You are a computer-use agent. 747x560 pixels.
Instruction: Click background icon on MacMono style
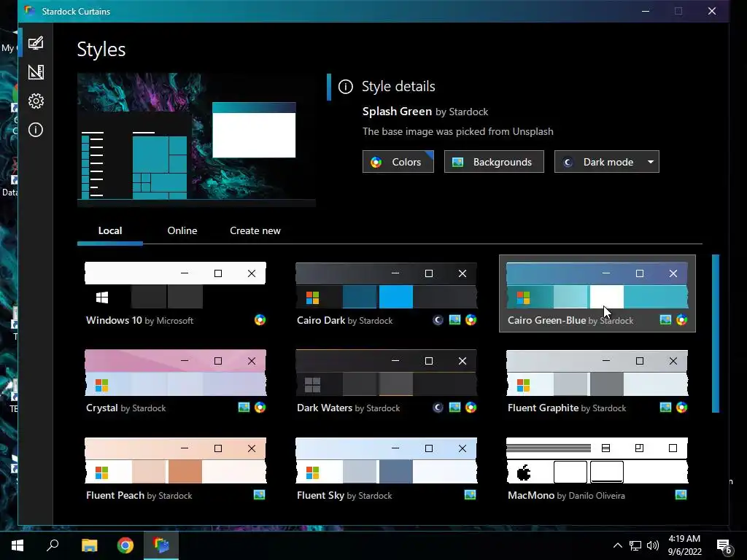(x=681, y=495)
